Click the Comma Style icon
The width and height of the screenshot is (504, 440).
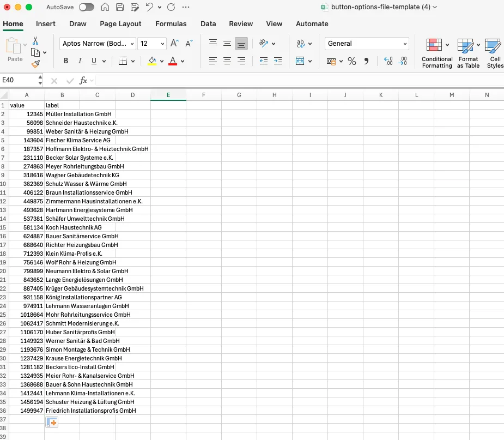click(x=367, y=61)
